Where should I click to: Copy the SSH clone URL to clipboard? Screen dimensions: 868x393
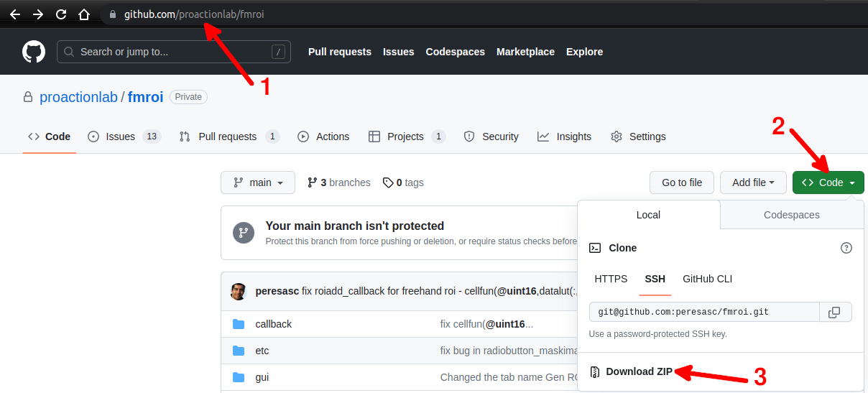835,312
